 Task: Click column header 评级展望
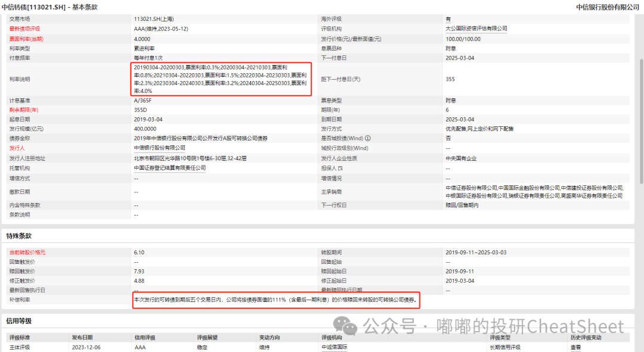pyautogui.click(x=207, y=338)
